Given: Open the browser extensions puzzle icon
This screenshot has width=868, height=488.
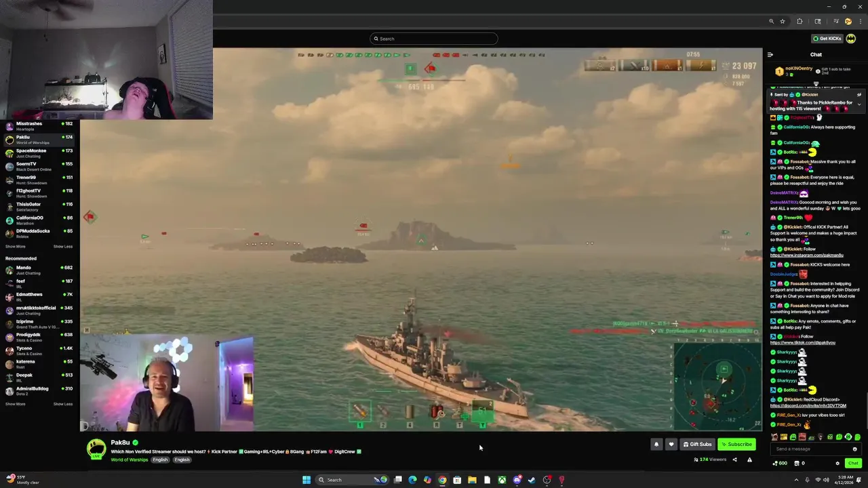Looking at the screenshot, I should click(800, 22).
